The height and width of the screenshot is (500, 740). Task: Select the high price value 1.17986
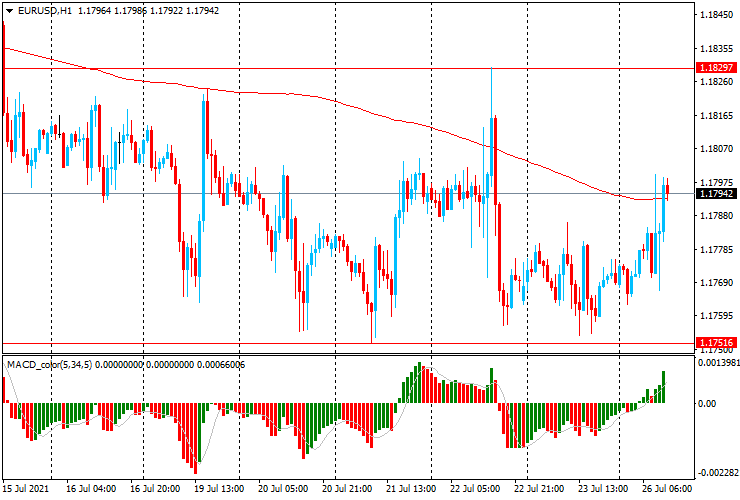(130, 10)
